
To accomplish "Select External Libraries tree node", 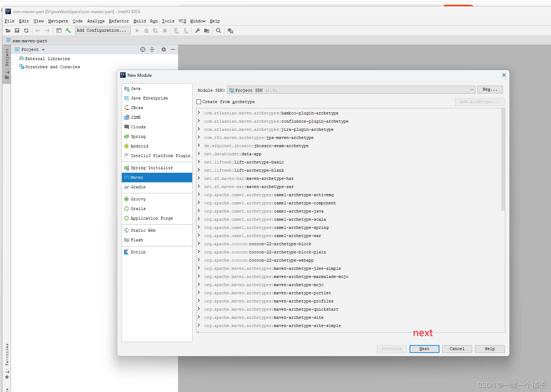I will point(44,59).
